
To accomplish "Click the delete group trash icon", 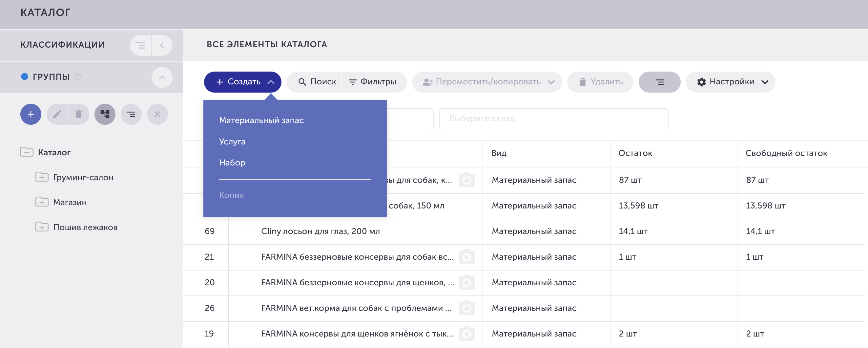I will point(78,114).
